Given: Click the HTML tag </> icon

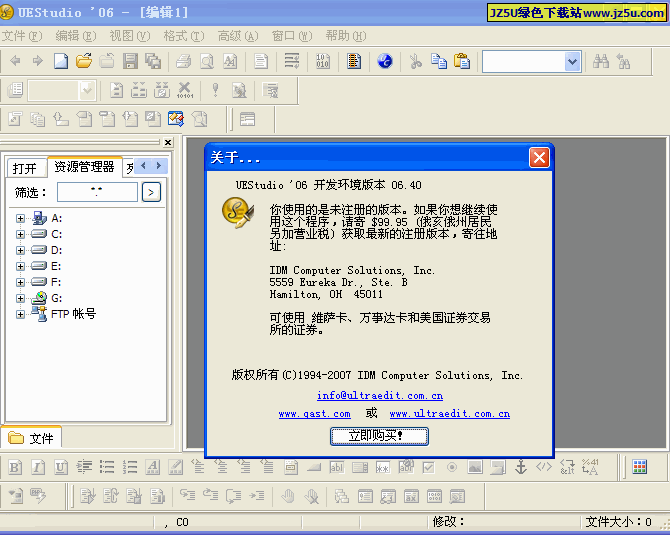Looking at the screenshot, I should [x=544, y=467].
